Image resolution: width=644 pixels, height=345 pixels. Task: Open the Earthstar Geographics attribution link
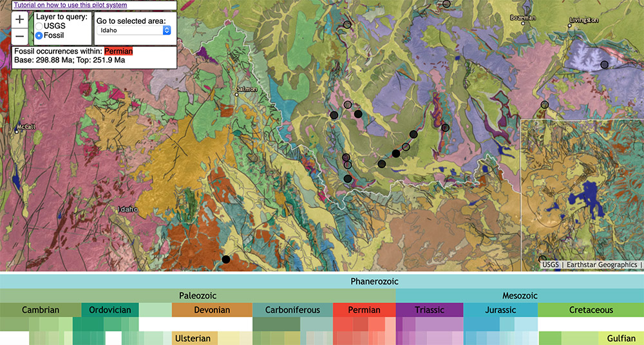pos(601,265)
